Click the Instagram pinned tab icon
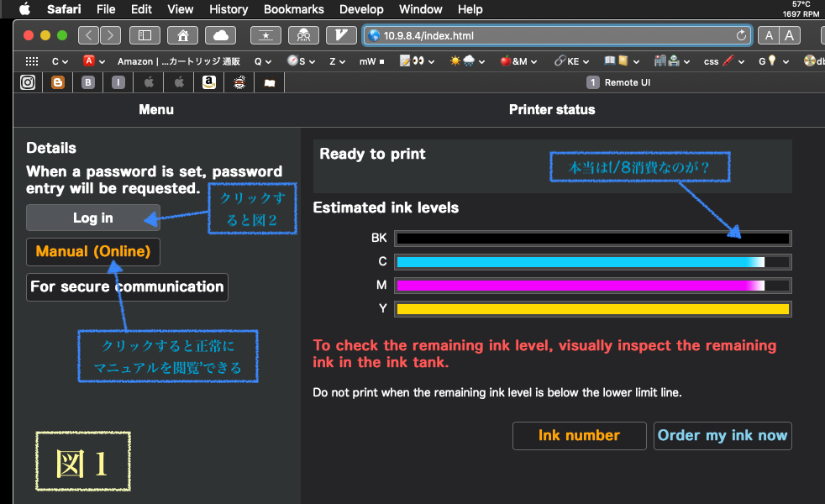The height and width of the screenshot is (504, 825). [x=28, y=82]
